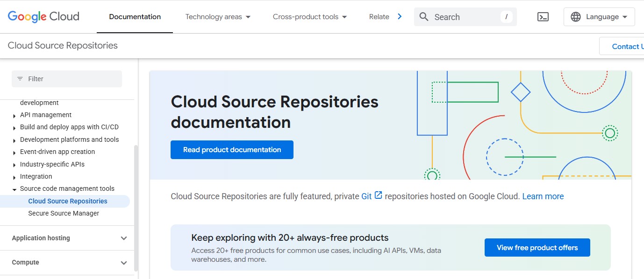Open the Cross-product tools dropdown
Screen dimensions: 644x279
pyautogui.click(x=309, y=17)
